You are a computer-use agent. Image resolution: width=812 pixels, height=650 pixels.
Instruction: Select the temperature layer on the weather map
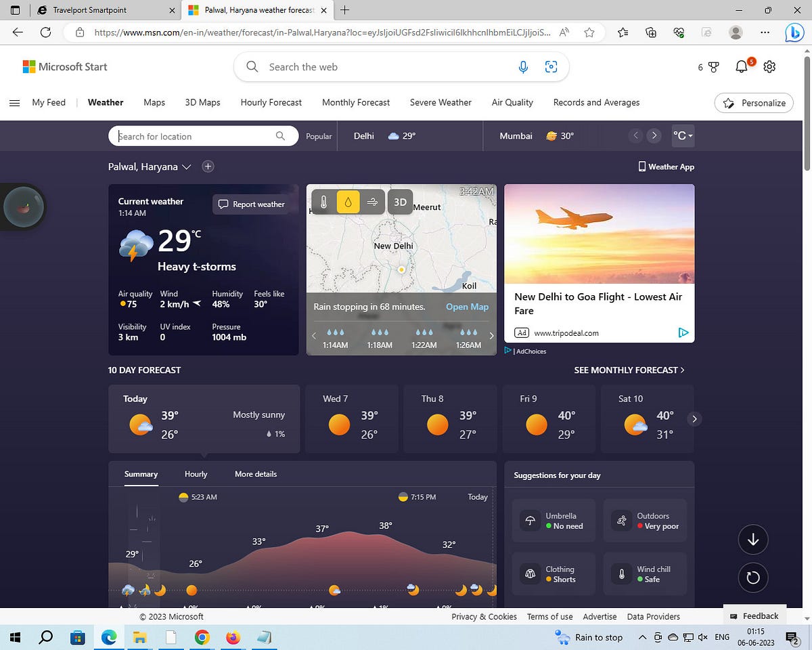point(324,201)
